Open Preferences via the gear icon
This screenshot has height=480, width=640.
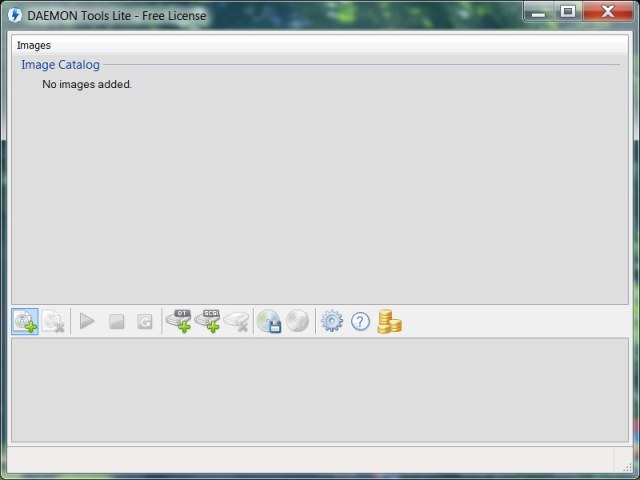pos(332,321)
